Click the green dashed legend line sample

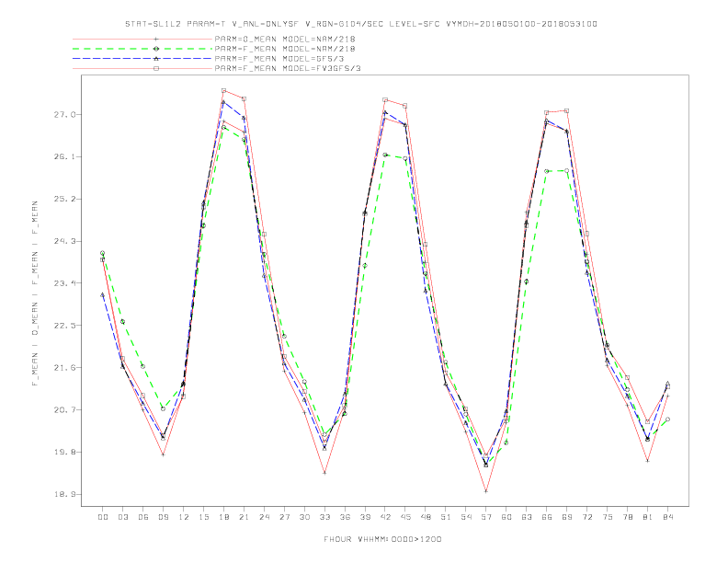[x=142, y=49]
